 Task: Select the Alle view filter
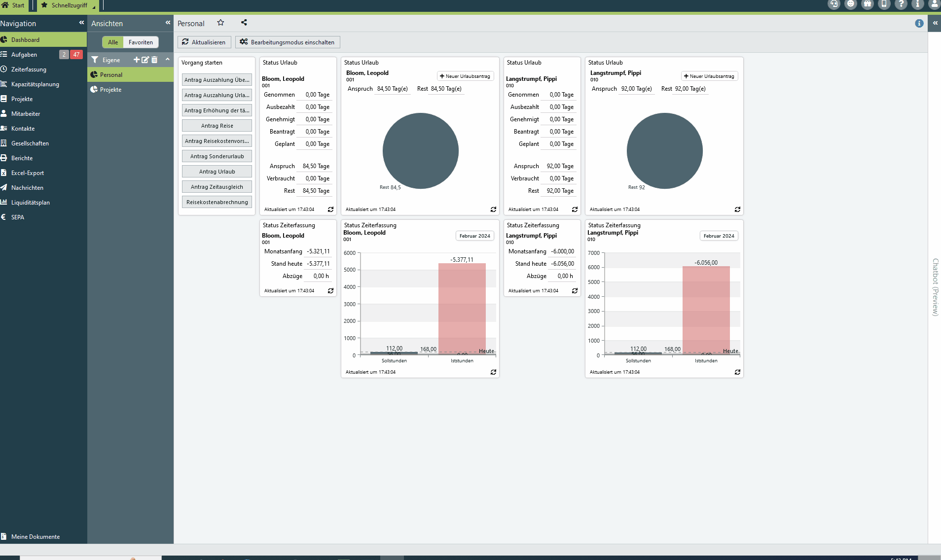[x=113, y=42]
